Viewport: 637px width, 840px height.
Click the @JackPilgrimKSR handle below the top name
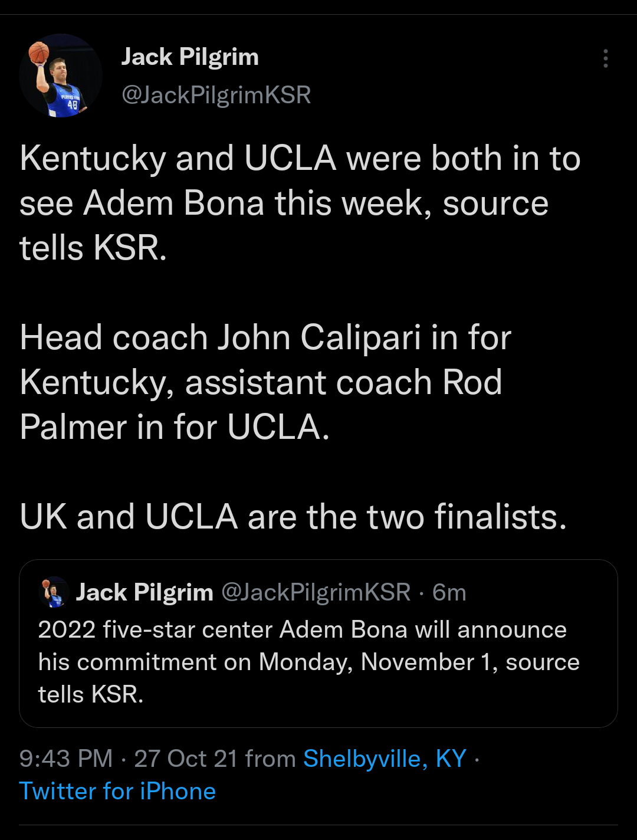coord(216,95)
